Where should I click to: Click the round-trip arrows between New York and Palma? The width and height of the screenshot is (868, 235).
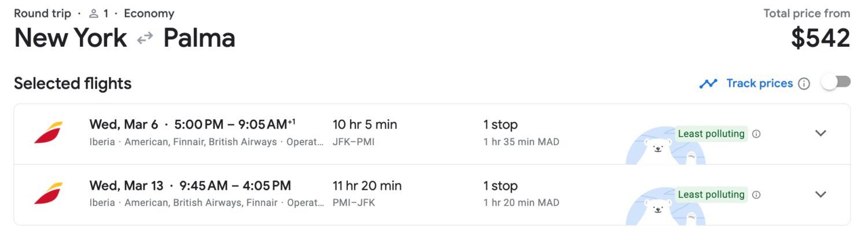click(145, 39)
